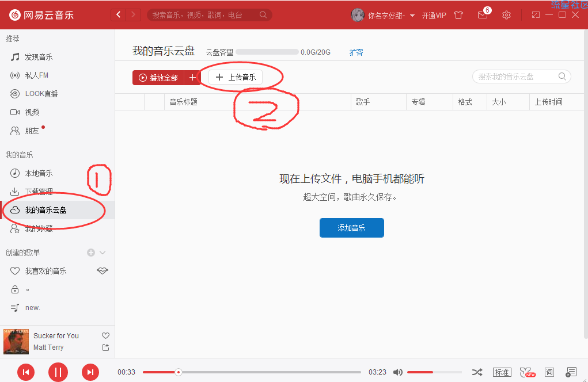
Task: Open 发现音乐 in sidebar
Action: [58, 57]
